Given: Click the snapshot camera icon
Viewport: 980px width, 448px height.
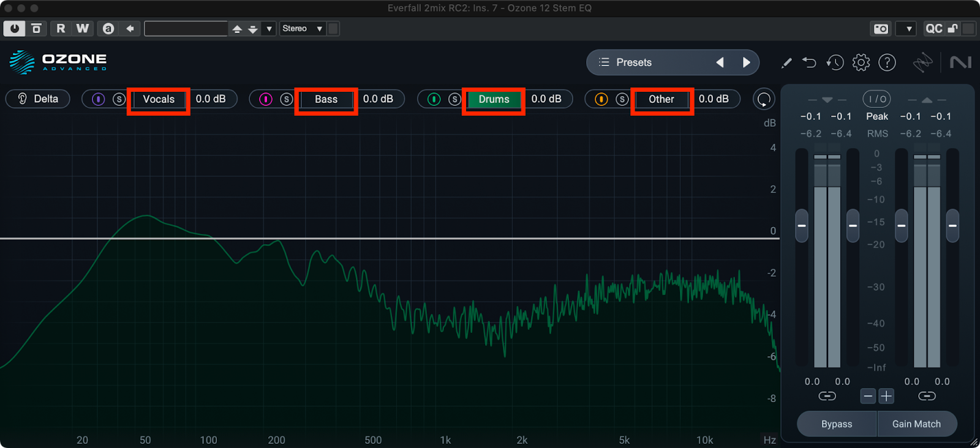Looking at the screenshot, I should [881, 29].
